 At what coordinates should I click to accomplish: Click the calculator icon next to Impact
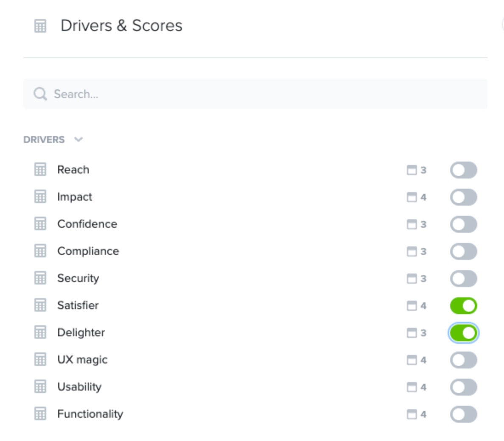(x=40, y=197)
